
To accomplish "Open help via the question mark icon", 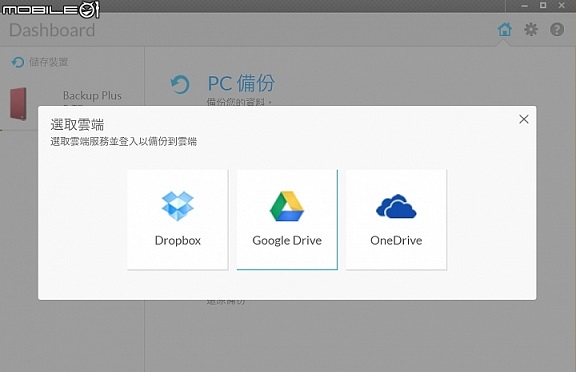I will pos(557,29).
